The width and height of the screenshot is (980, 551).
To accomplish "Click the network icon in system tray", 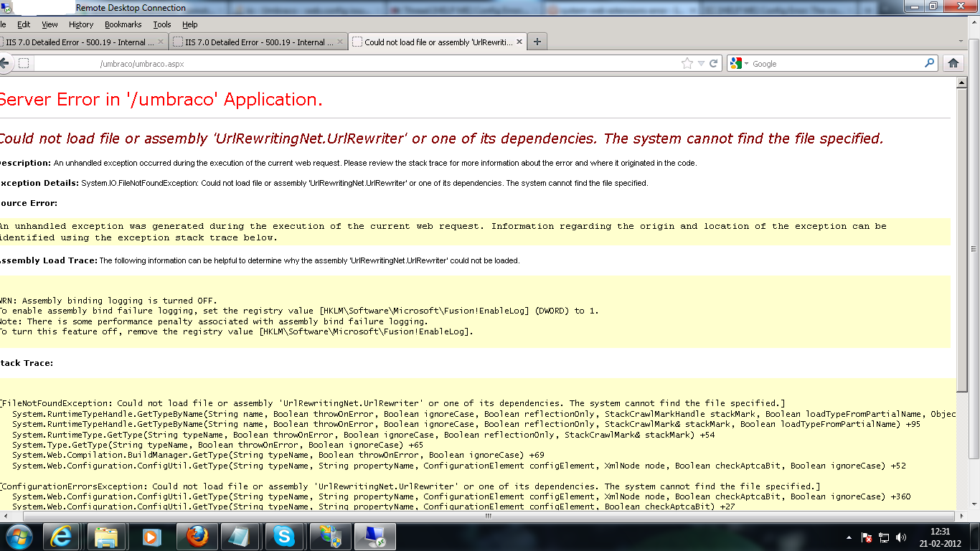I will (884, 537).
